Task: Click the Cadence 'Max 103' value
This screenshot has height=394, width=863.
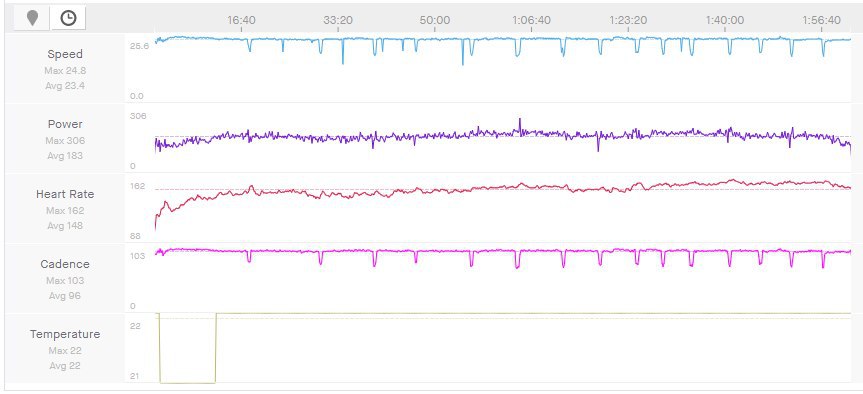Action: click(65, 281)
